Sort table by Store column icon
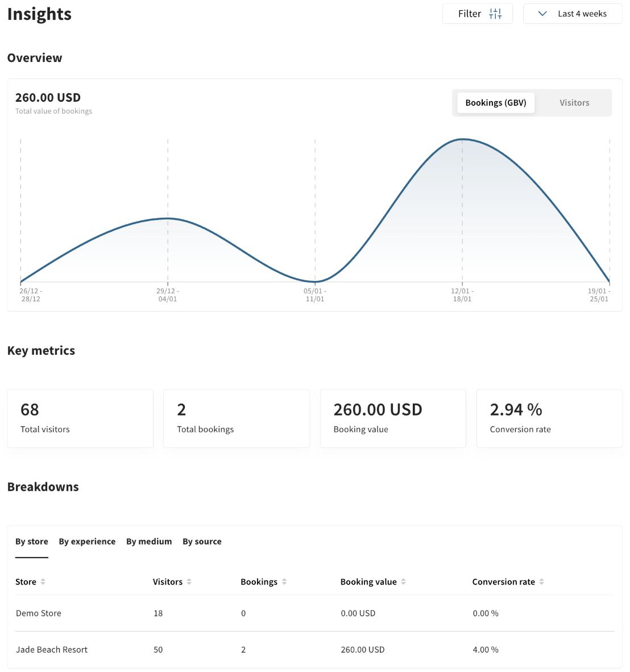The height and width of the screenshot is (672, 630). (43, 582)
